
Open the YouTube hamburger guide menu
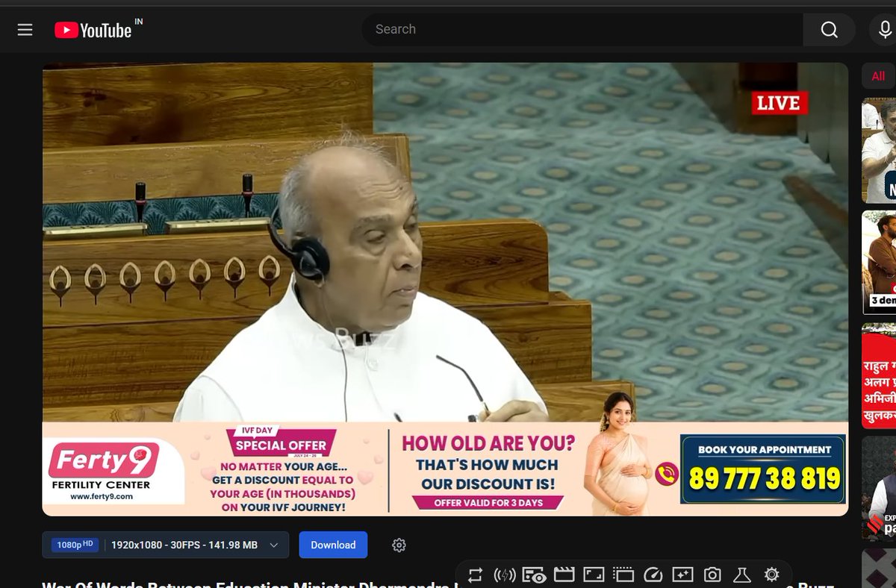point(25,30)
